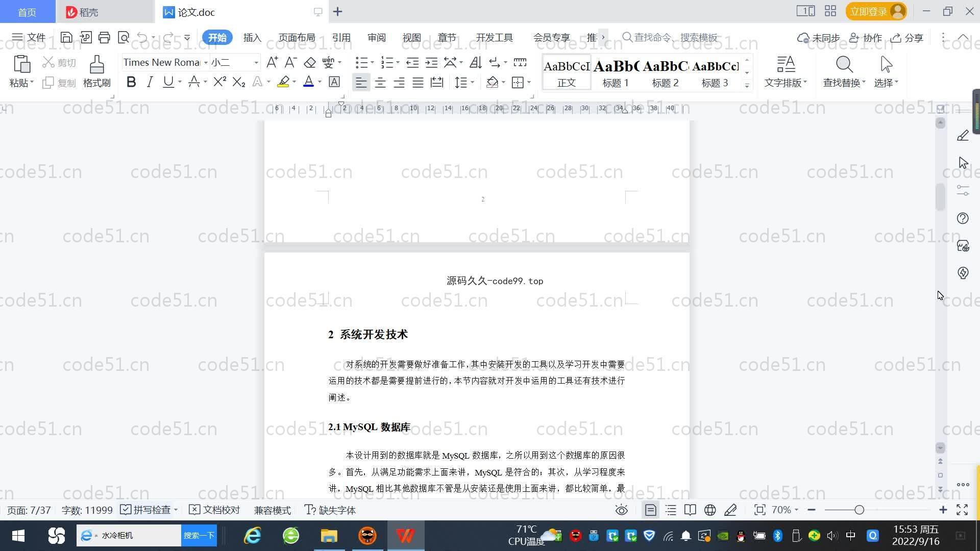Toggle right text alignment
980x551 pixels.
click(x=399, y=82)
